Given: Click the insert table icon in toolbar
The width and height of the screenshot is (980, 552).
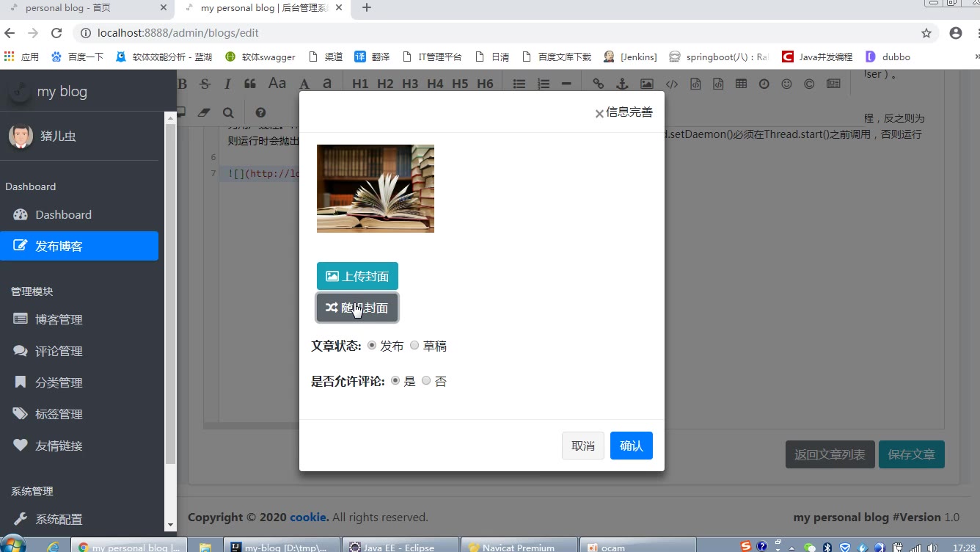Looking at the screenshot, I should click(x=741, y=84).
